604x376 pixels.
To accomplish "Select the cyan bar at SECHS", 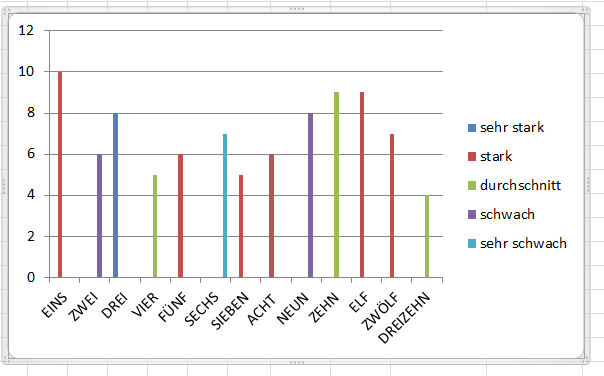I will pyautogui.click(x=225, y=206).
